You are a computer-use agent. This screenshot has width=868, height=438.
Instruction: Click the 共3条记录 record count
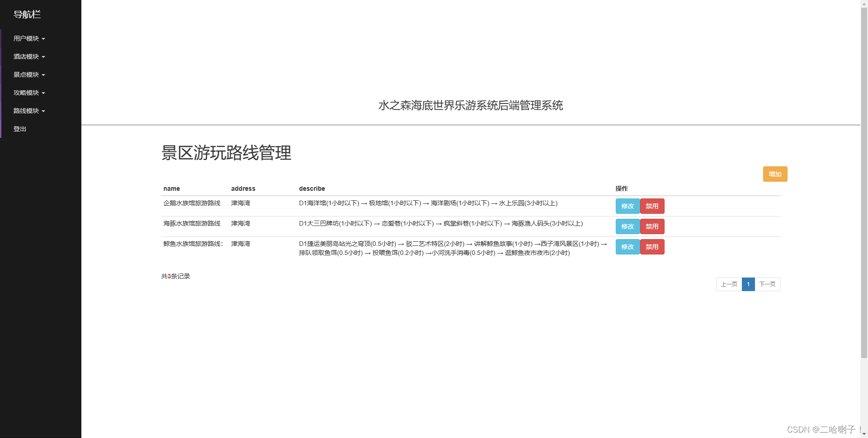point(175,276)
